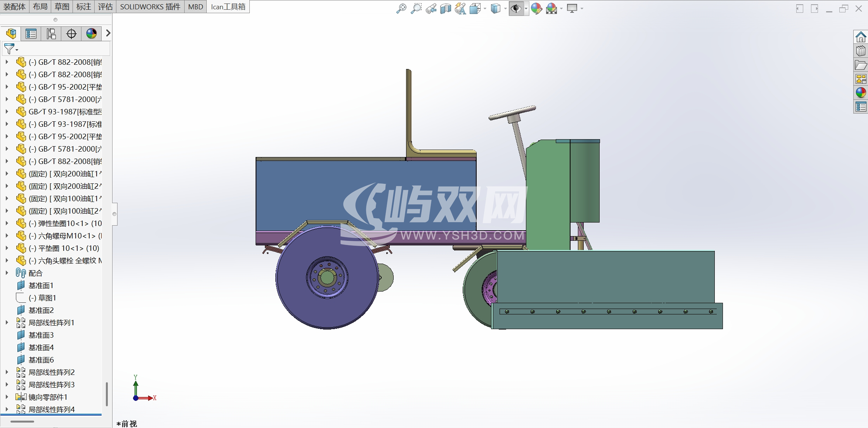The width and height of the screenshot is (868, 428).
Task: Toggle the DisplayManager color ball tab
Action: pos(92,34)
